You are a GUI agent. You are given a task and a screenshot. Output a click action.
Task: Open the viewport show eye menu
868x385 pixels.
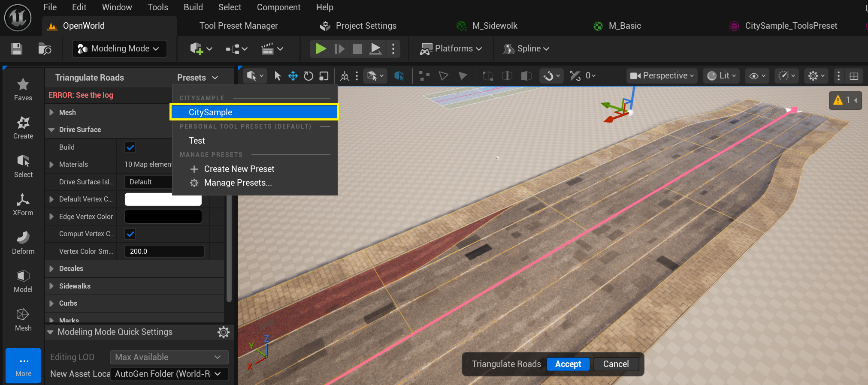tap(757, 76)
